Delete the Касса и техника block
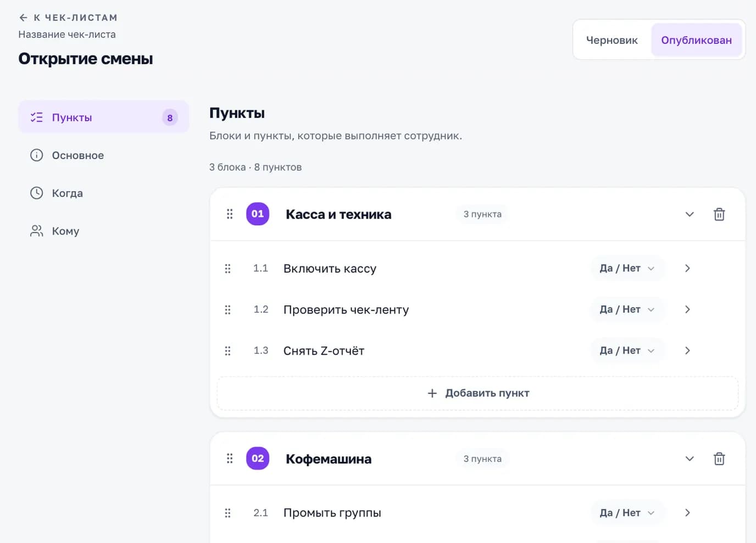Image resolution: width=756 pixels, height=543 pixels. click(x=719, y=214)
